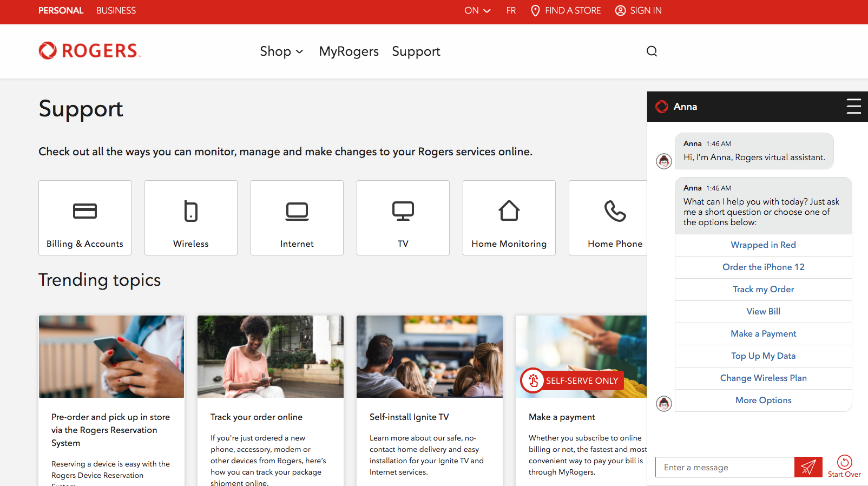This screenshot has height=486, width=868.
Task: Click Anna's avatar beside the greeting message
Action: (x=664, y=161)
